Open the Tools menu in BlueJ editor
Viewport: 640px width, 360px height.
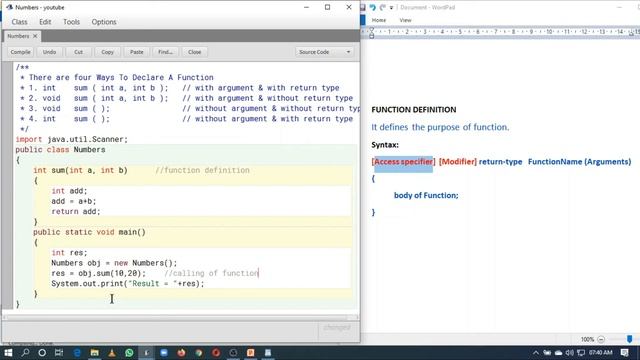tap(71, 22)
